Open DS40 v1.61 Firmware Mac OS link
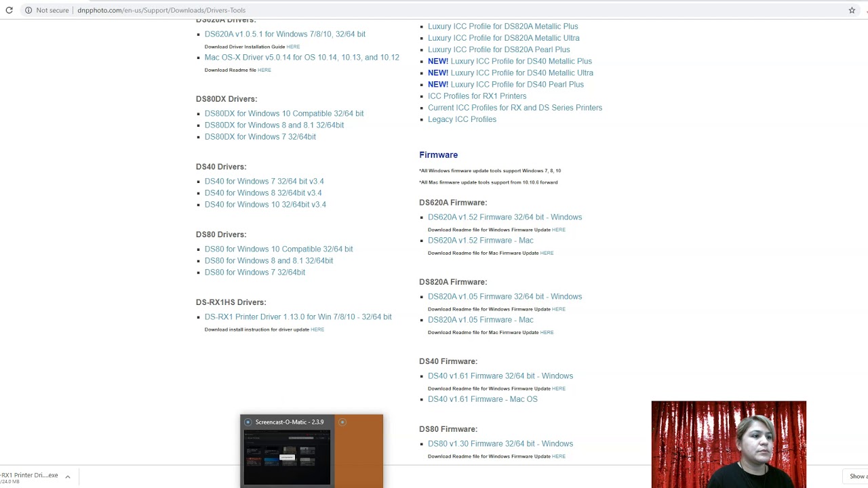Screen dimensions: 868x488 coord(483,399)
